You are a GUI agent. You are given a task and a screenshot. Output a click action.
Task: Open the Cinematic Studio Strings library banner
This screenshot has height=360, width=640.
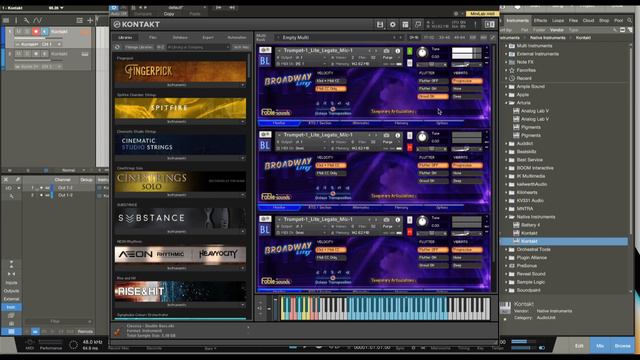pyautogui.click(x=180, y=144)
